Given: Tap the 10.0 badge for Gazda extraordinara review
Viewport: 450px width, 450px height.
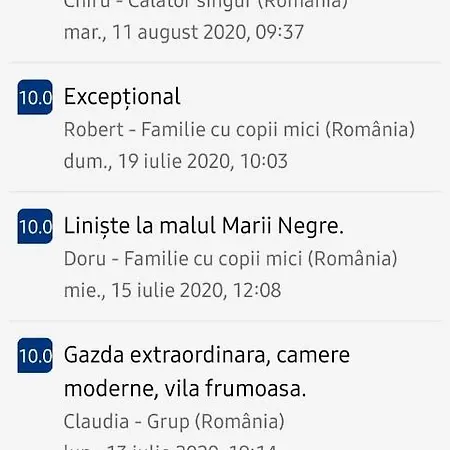Looking at the screenshot, I should pos(35,355).
